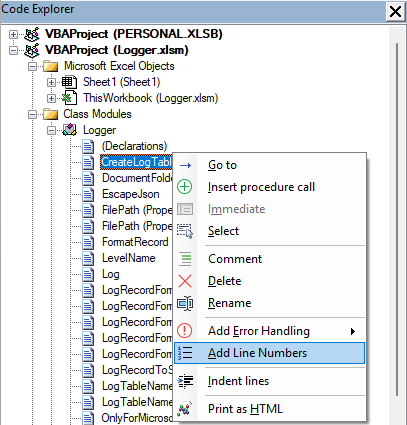This screenshot has width=407, height=425.
Task: Collapse the Class Modules folder
Action: point(32,114)
